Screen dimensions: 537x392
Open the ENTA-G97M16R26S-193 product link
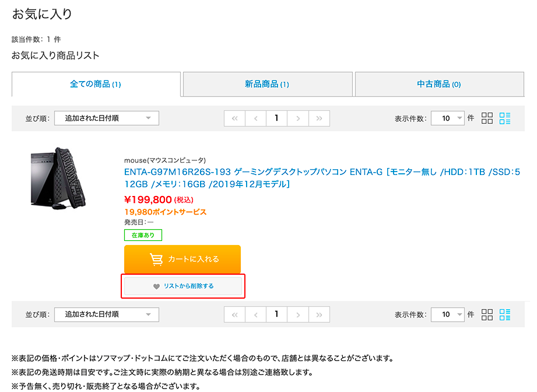322,178
